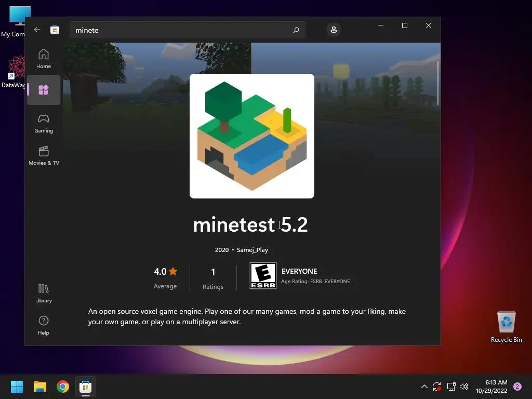Open Help in the sidebar
This screenshot has height=399, width=532.
(x=44, y=326)
